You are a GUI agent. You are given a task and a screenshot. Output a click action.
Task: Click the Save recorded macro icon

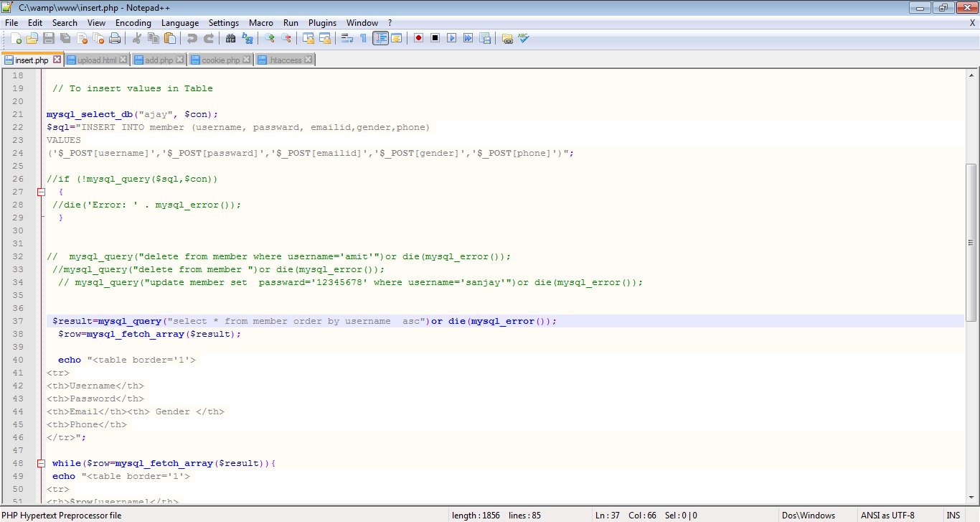[484, 38]
